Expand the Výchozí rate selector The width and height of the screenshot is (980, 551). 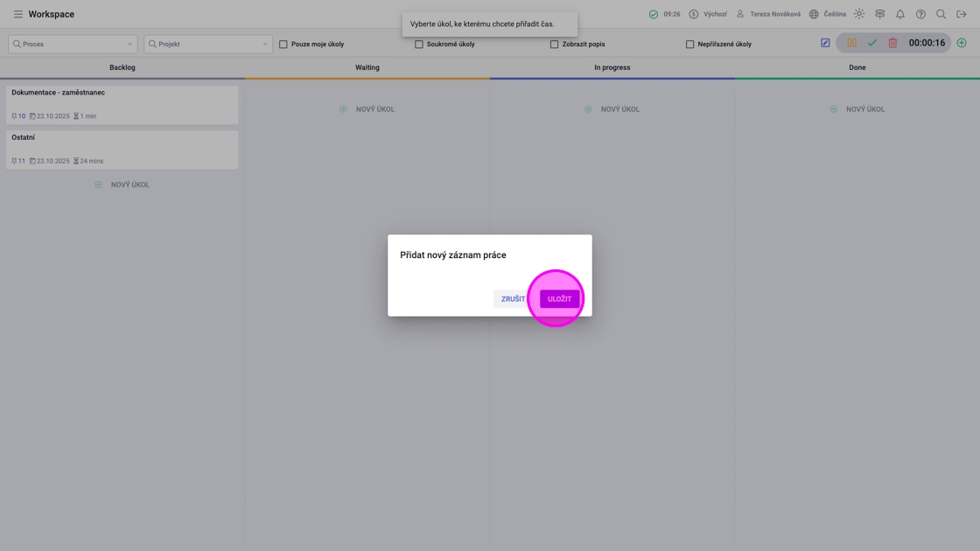[x=715, y=14]
